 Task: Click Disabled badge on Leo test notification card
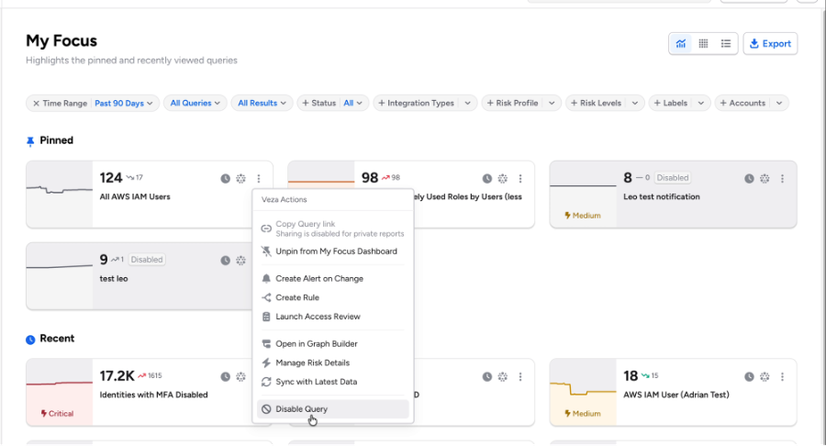pyautogui.click(x=672, y=178)
